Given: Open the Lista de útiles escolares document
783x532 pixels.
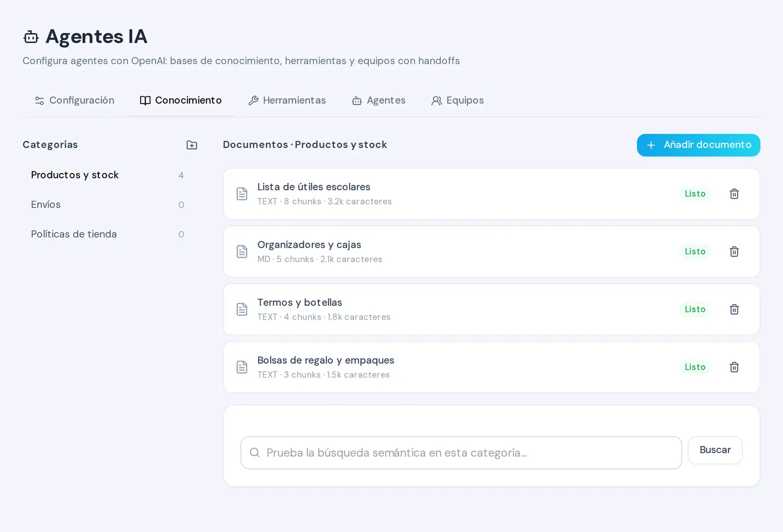Looking at the screenshot, I should click(x=491, y=194).
